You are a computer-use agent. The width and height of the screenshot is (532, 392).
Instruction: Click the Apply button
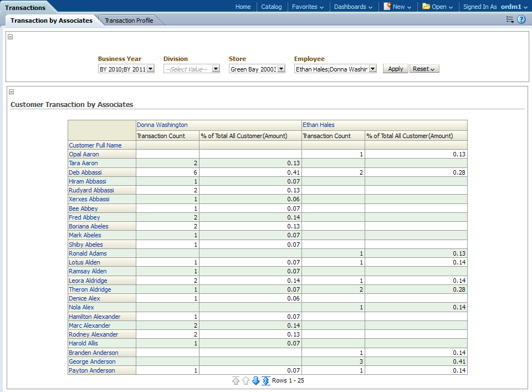pyautogui.click(x=395, y=69)
